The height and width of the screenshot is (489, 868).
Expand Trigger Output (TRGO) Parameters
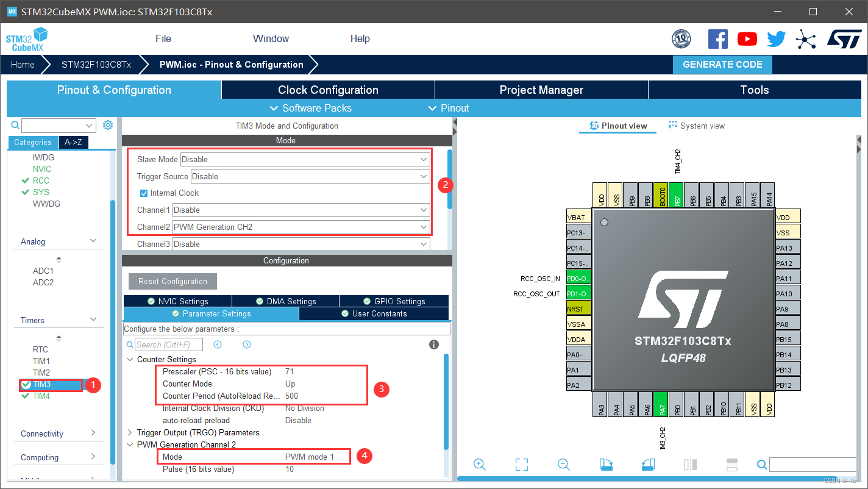(130, 432)
